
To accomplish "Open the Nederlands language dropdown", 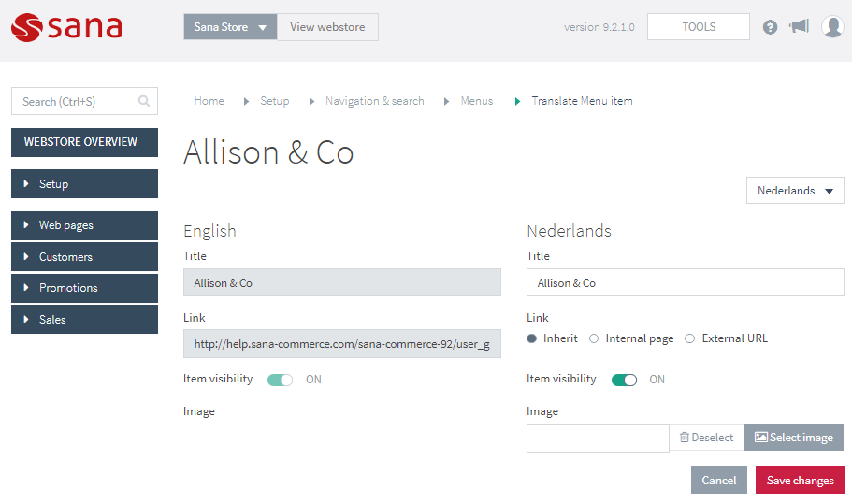I will coord(795,191).
